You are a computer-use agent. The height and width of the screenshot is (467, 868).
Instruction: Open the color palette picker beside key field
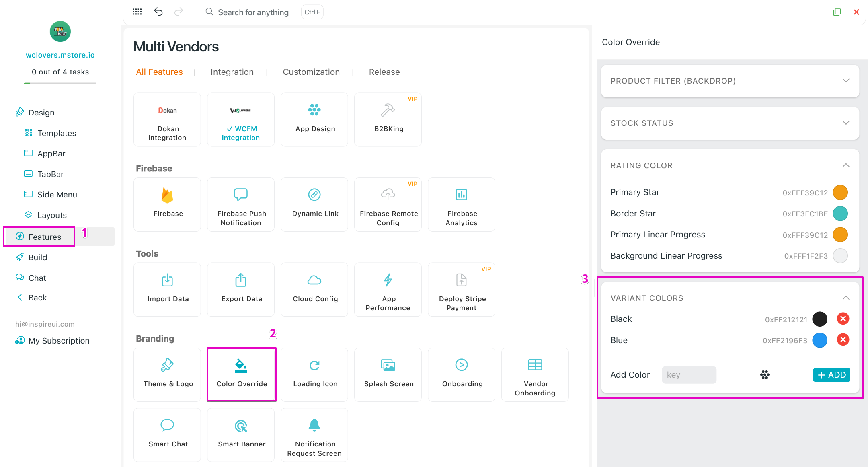pos(764,375)
